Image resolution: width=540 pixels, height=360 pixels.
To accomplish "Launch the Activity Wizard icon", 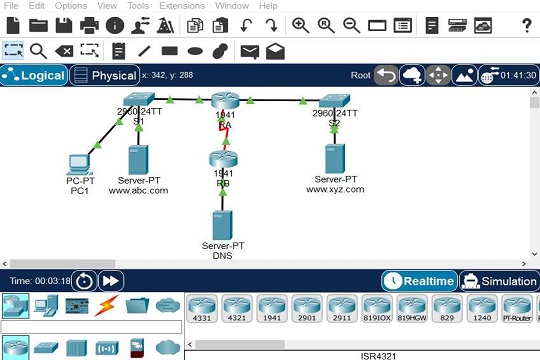I will [140, 25].
